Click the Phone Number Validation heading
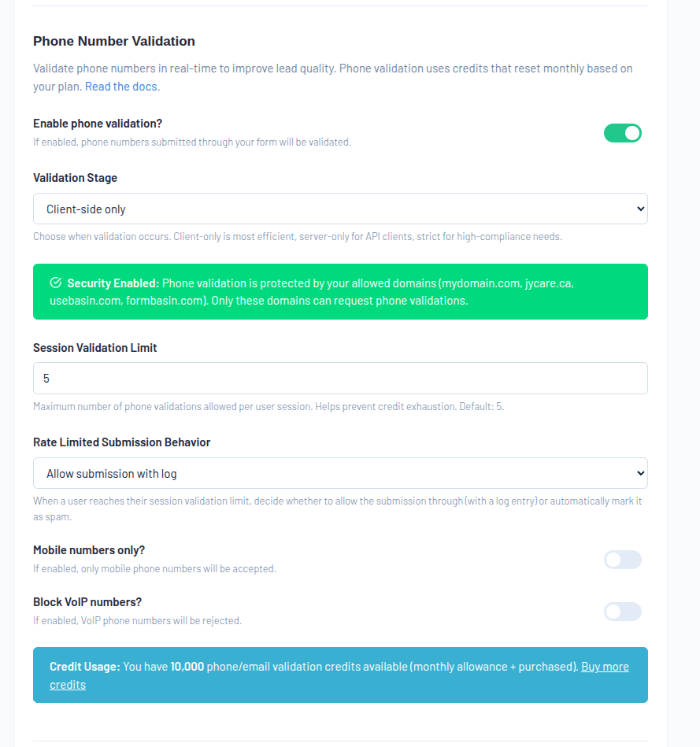This screenshot has height=747, width=700. tap(113, 41)
